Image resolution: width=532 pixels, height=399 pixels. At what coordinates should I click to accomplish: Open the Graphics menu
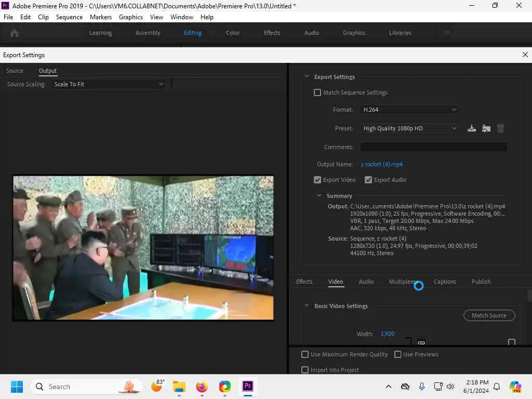point(130,17)
